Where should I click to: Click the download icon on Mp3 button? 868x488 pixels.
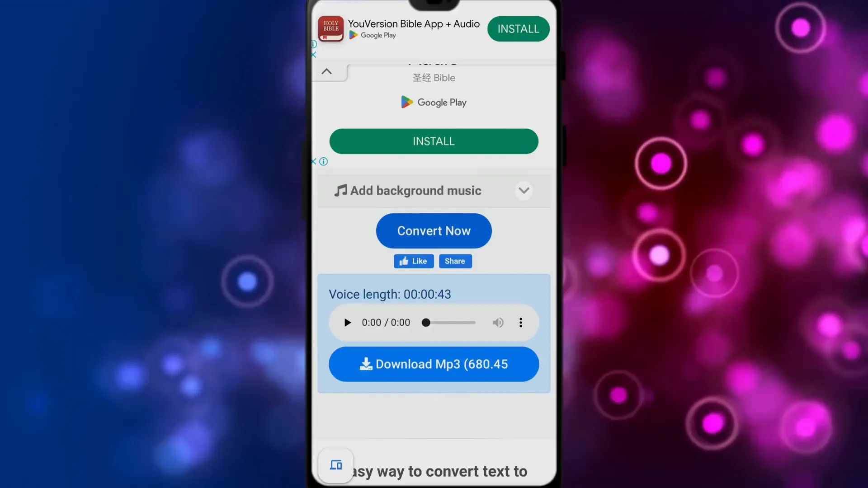(365, 363)
